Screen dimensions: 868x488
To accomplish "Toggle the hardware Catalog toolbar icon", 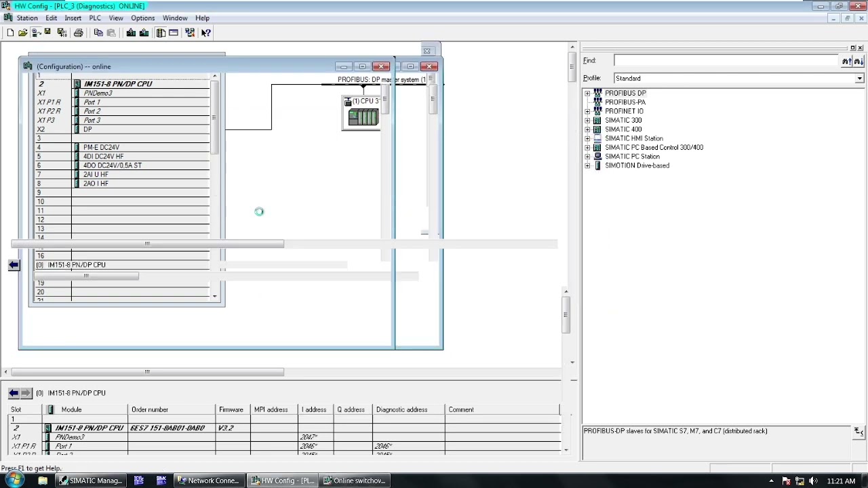I will click(x=161, y=33).
